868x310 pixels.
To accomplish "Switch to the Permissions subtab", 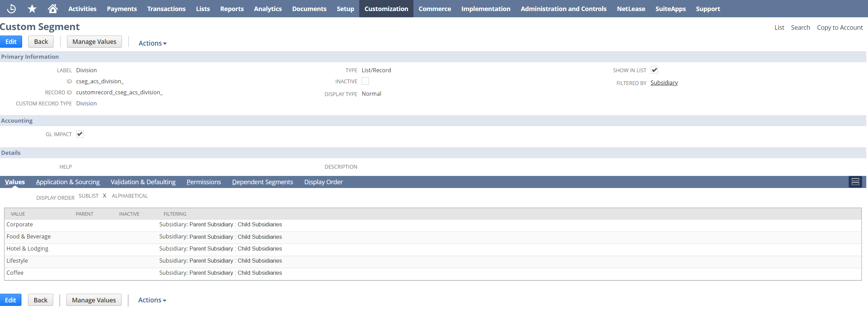I will tap(204, 182).
